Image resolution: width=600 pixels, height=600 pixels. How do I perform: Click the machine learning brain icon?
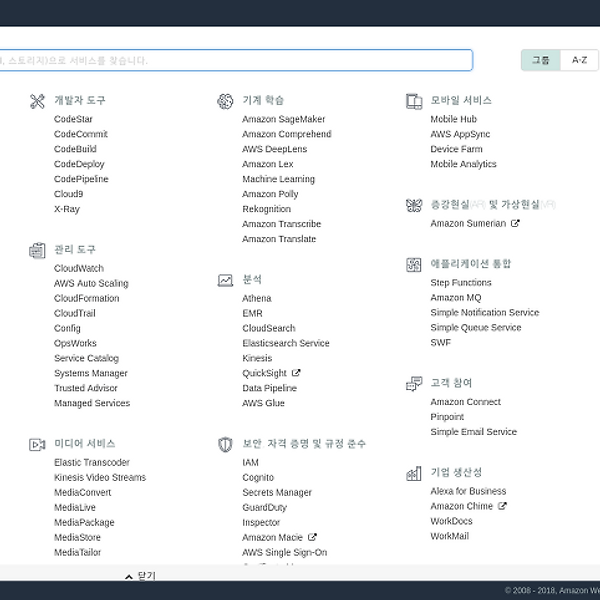pos(225,101)
